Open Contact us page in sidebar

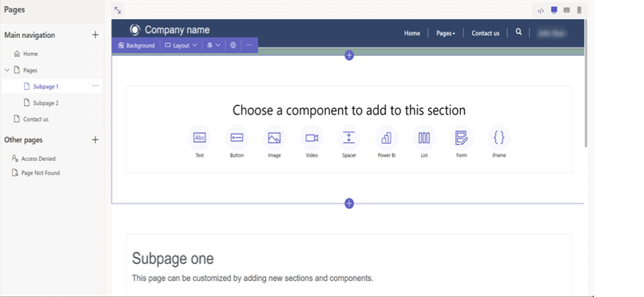click(36, 119)
